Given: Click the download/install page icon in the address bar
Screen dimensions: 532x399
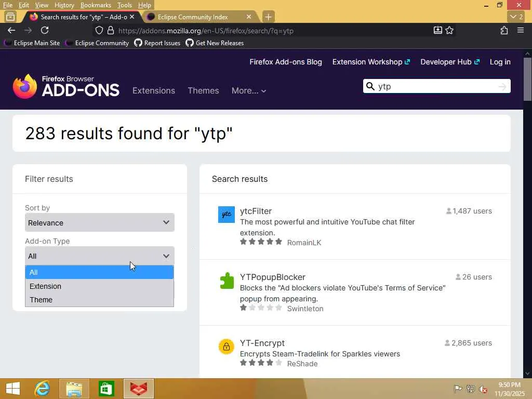Looking at the screenshot, I should pos(437,30).
